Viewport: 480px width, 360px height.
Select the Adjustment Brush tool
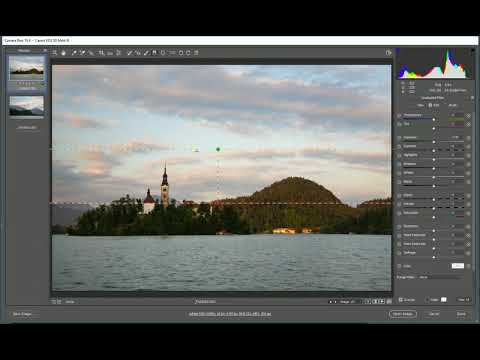click(146, 53)
